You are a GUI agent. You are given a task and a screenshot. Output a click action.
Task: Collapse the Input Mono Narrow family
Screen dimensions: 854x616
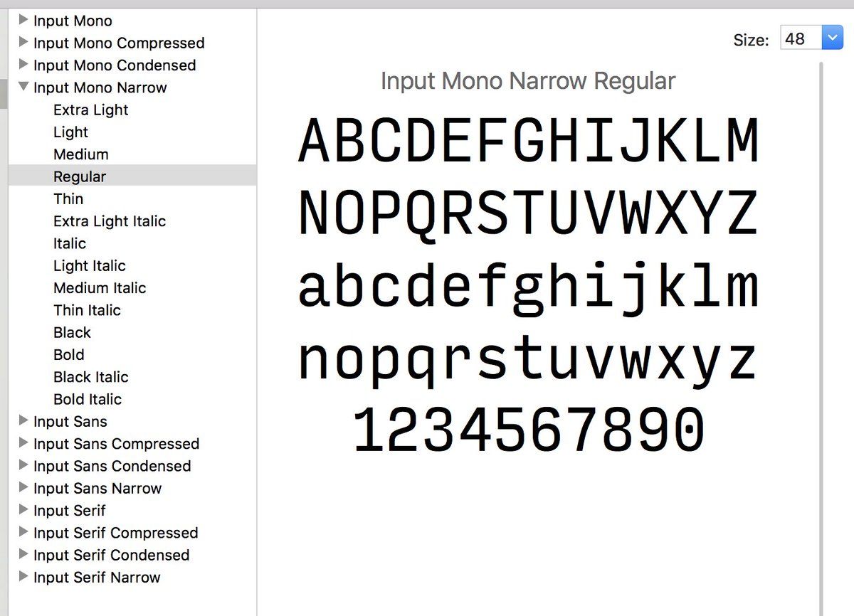pyautogui.click(x=23, y=87)
